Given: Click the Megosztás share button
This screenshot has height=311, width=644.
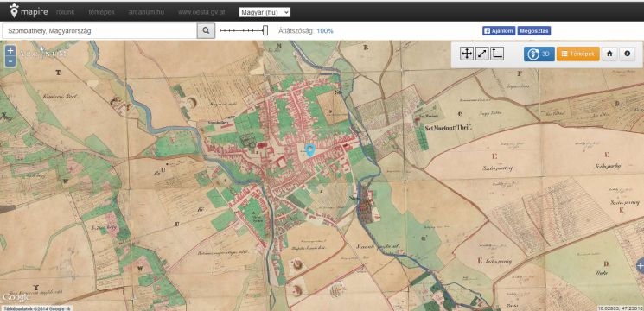Looking at the screenshot, I should coord(534,31).
